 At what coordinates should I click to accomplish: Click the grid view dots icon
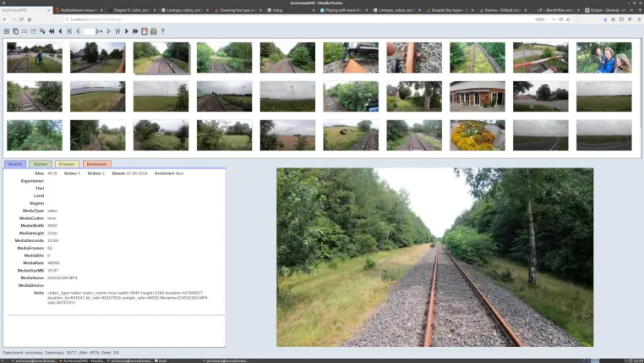point(25,31)
